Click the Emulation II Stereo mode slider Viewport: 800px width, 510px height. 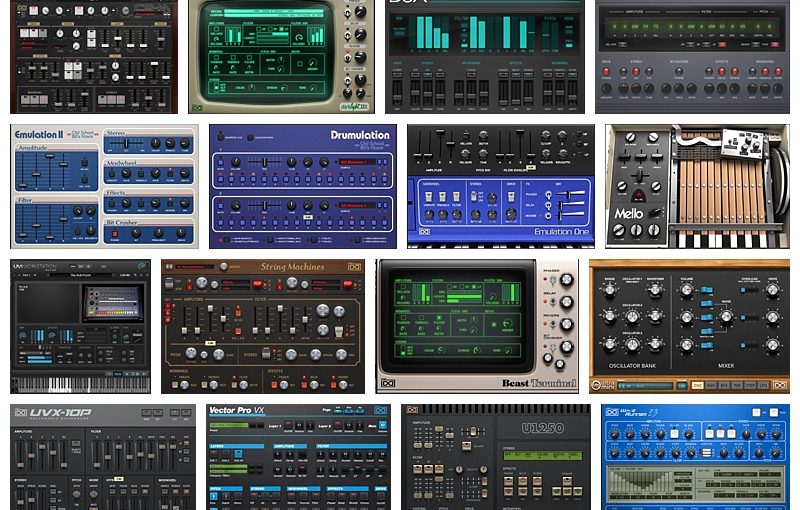(x=127, y=145)
